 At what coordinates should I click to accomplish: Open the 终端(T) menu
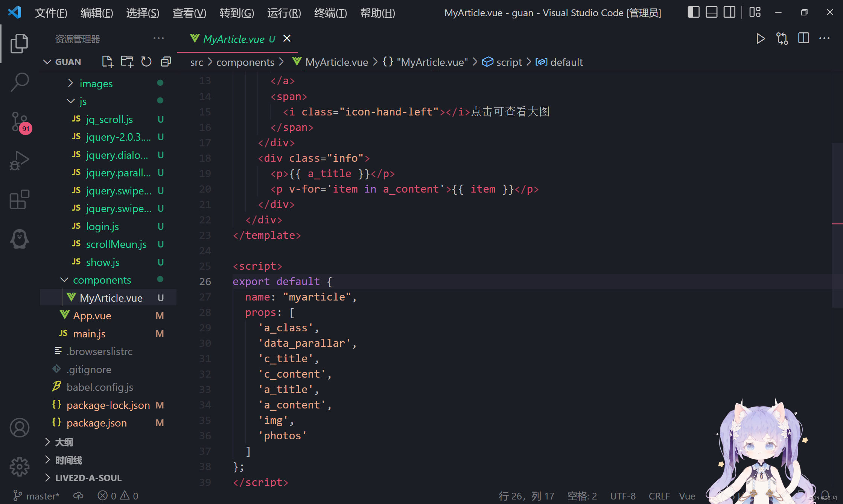330,13
